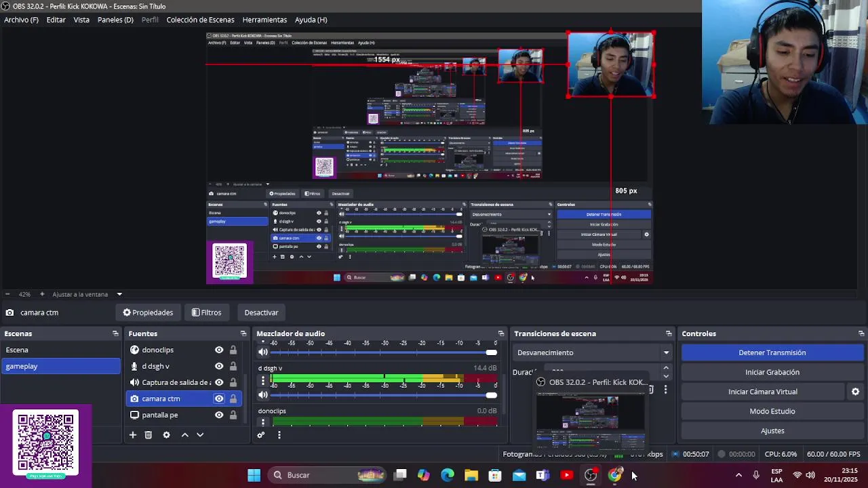Undock the Fuentes panel with its float icon
This screenshot has width=868, height=488.
coord(243,333)
